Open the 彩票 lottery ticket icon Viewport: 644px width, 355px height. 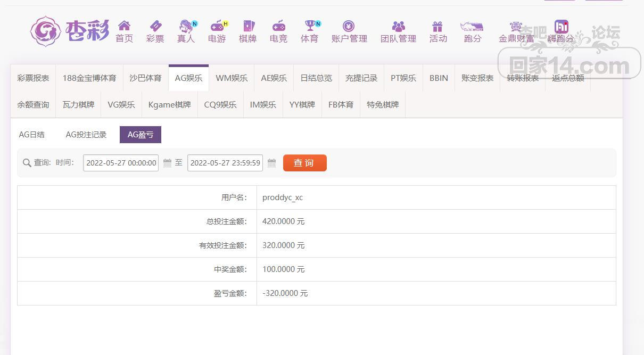pyautogui.click(x=155, y=26)
